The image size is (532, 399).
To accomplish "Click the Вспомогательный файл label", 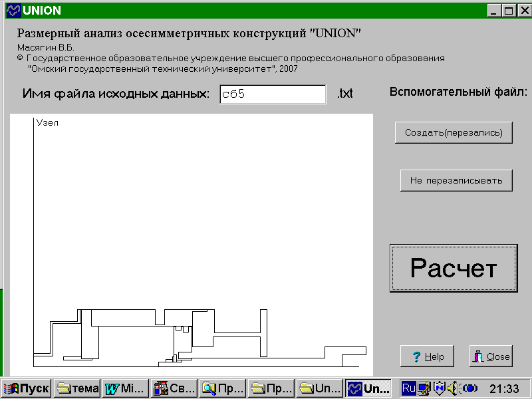I will [458, 92].
